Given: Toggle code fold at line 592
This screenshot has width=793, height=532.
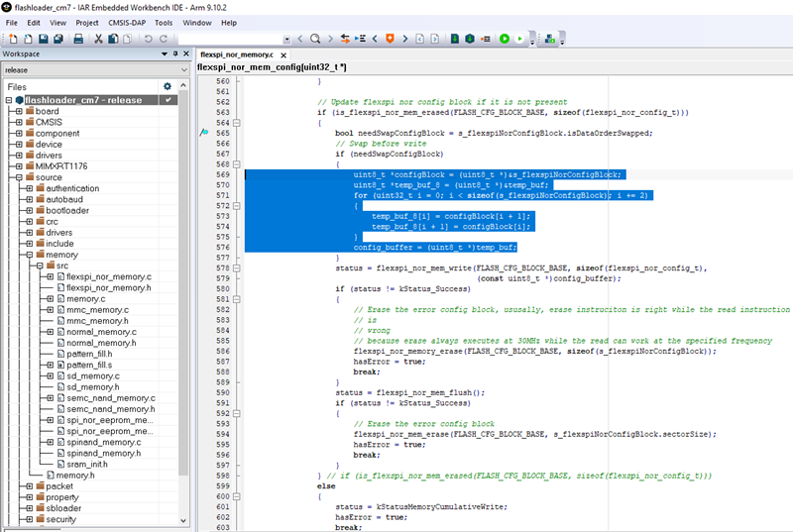Looking at the screenshot, I should tap(236, 413).
